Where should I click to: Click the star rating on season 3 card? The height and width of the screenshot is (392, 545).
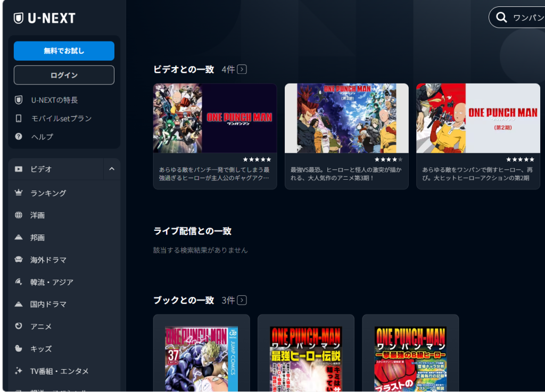click(389, 160)
